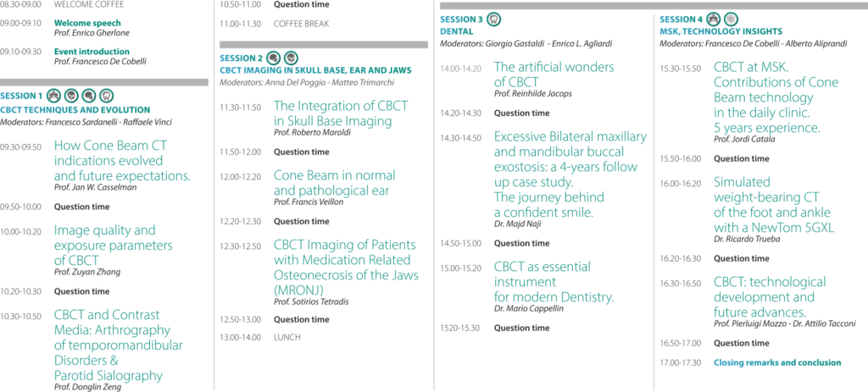Open 'Simulated weight-bearing CT' talk

773,205
